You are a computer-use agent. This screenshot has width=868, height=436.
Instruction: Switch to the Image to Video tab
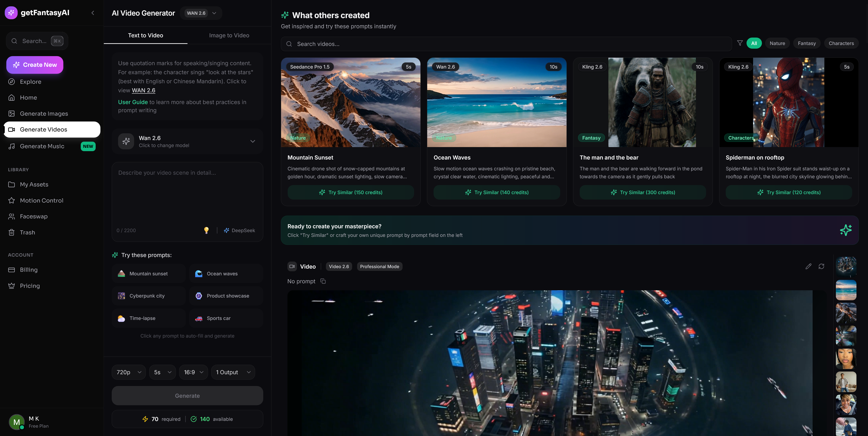[x=229, y=35]
